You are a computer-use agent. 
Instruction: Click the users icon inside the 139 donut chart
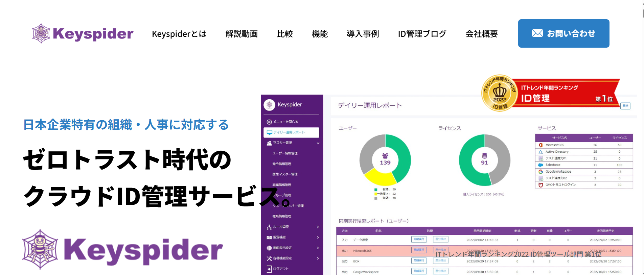tap(385, 156)
